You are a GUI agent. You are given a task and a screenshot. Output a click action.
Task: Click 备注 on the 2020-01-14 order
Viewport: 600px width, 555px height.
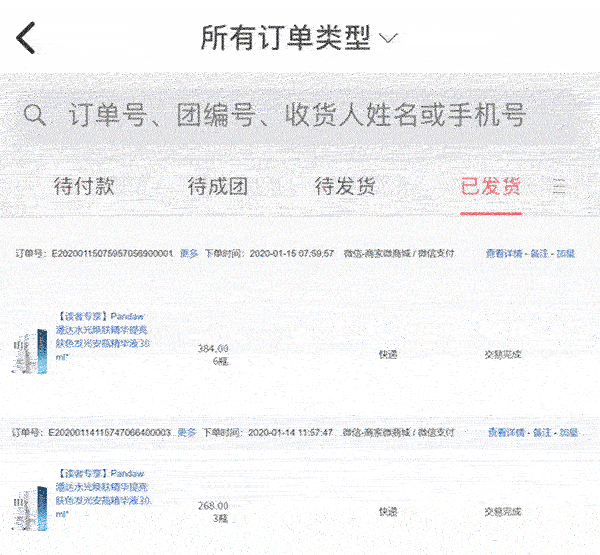click(541, 432)
